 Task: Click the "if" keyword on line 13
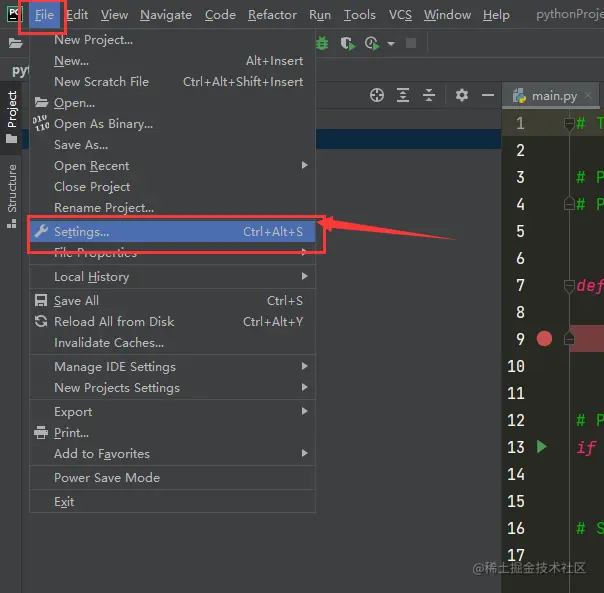587,448
